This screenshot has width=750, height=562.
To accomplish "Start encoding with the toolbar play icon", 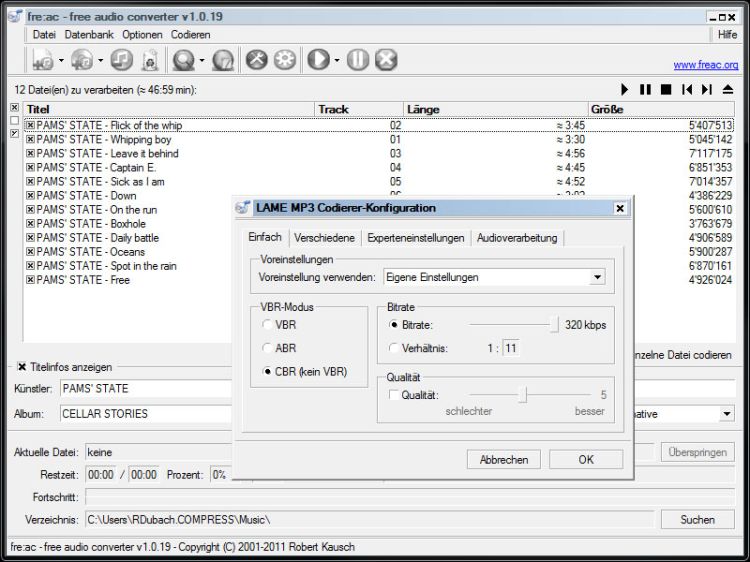I will click(318, 60).
